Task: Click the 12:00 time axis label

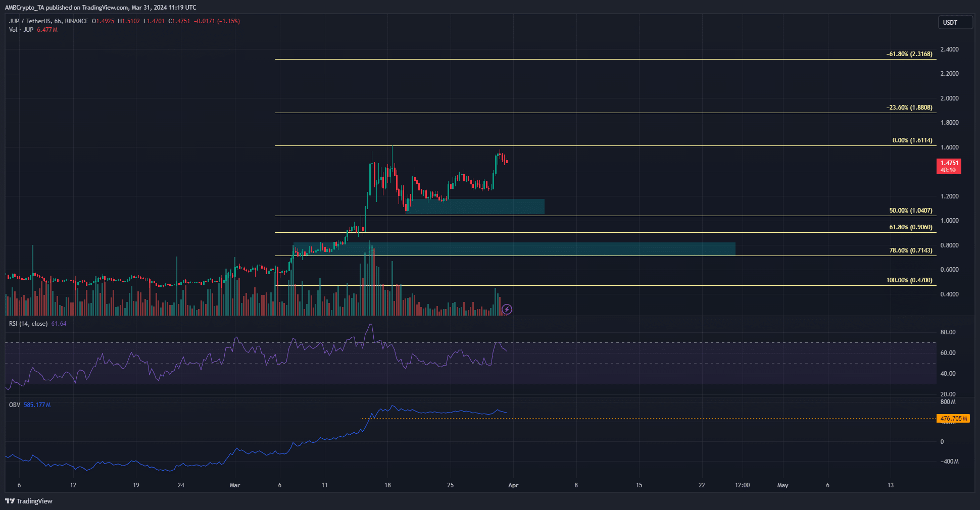Action: point(742,485)
